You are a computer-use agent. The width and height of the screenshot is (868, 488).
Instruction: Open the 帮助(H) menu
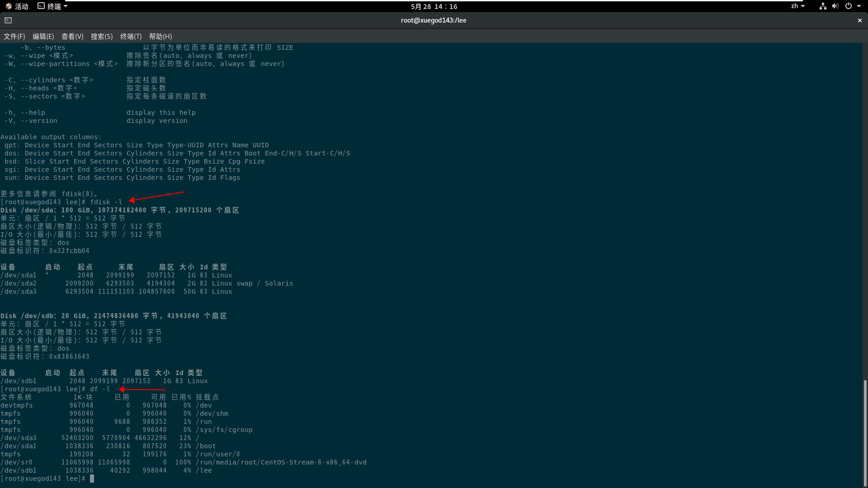click(x=160, y=37)
